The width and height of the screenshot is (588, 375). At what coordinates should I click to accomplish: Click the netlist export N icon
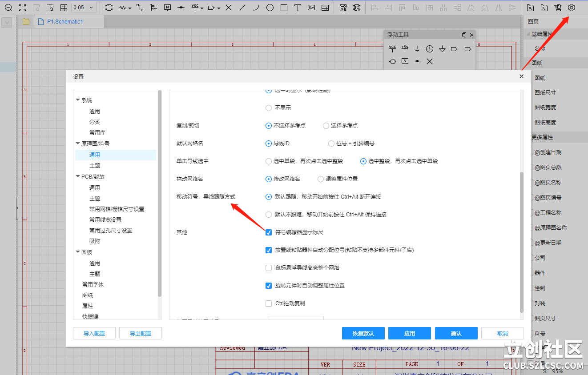click(x=544, y=8)
